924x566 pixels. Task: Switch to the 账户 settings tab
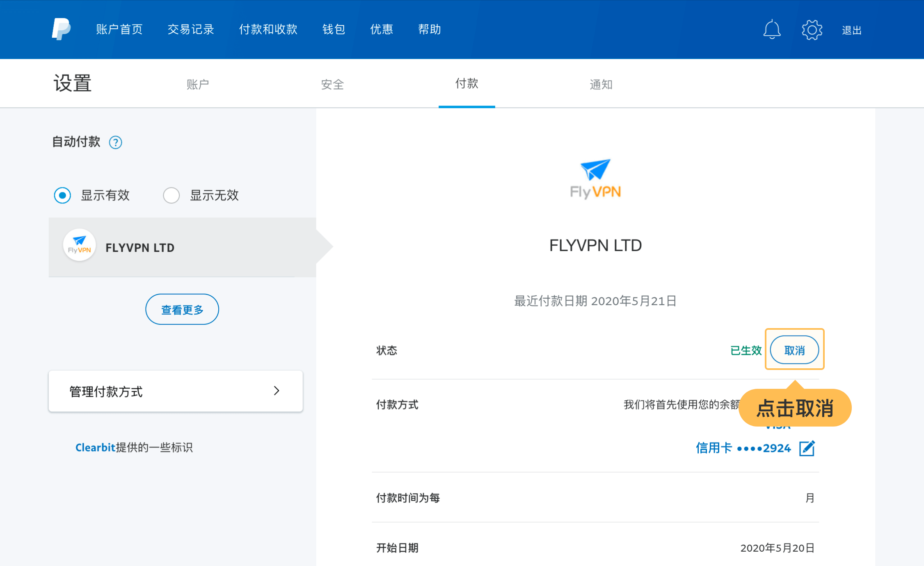(x=198, y=84)
